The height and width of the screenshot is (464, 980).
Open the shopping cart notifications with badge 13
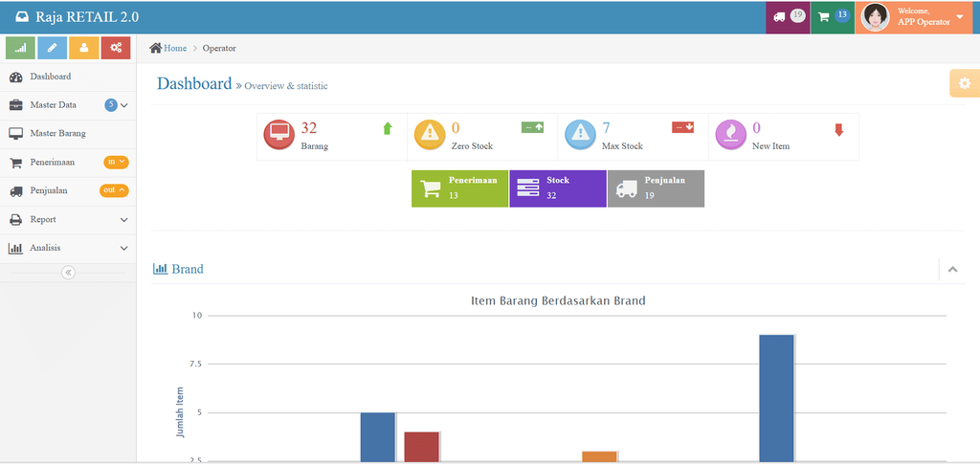point(833,17)
